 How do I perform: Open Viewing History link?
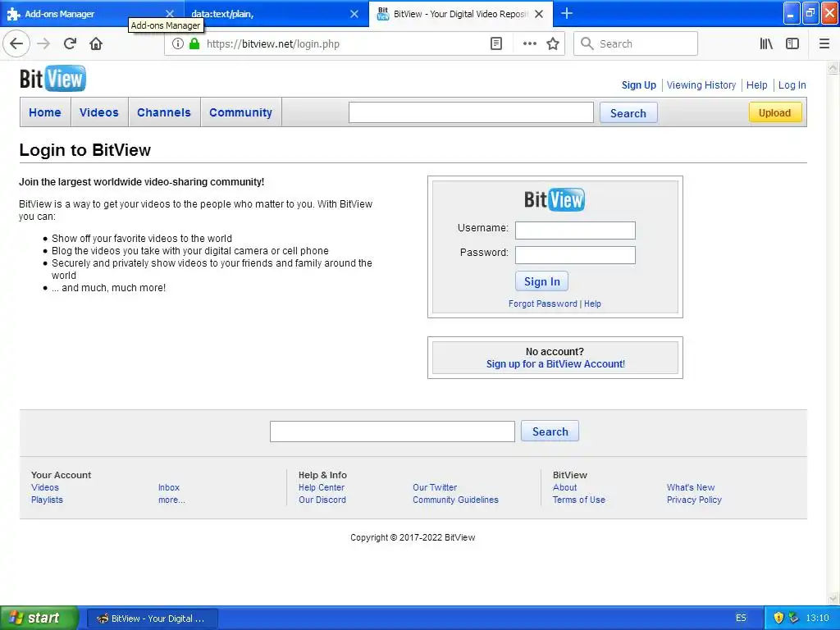click(x=701, y=85)
